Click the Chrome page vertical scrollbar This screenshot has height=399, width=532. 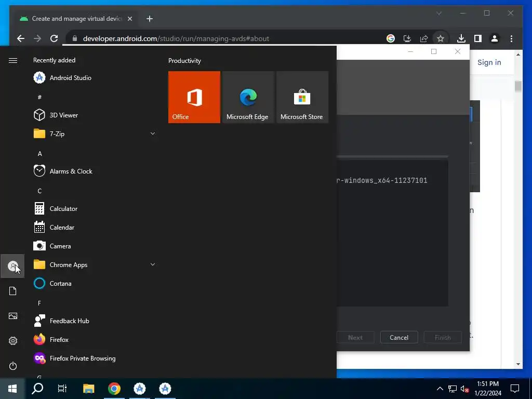[518, 86]
